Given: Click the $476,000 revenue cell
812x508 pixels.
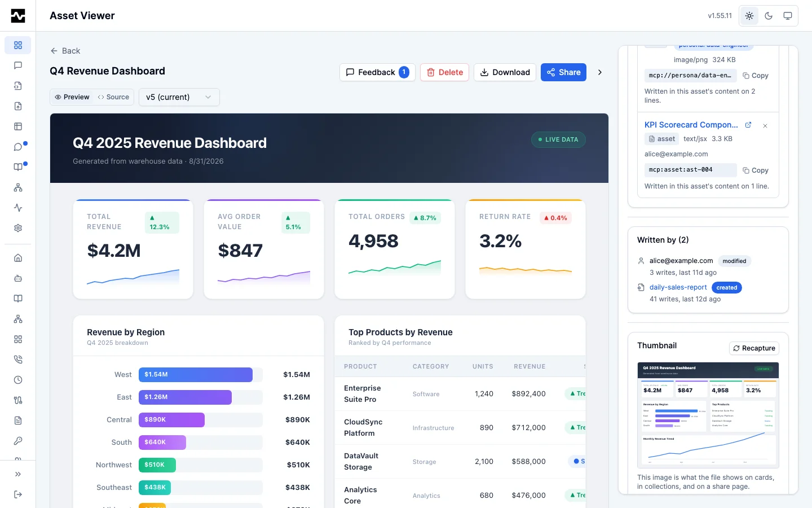Looking at the screenshot, I should click(528, 496).
